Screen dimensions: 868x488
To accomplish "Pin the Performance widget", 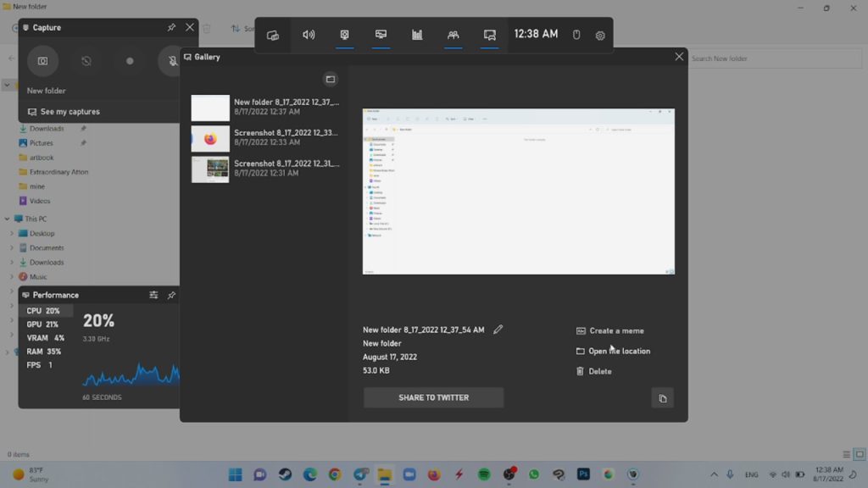I will click(171, 295).
